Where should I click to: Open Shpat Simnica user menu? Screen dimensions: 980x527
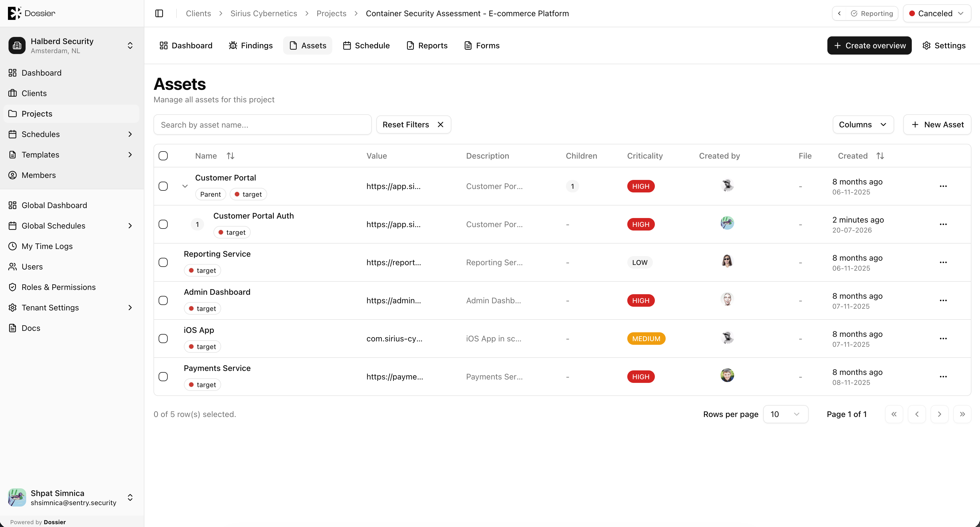click(x=72, y=497)
